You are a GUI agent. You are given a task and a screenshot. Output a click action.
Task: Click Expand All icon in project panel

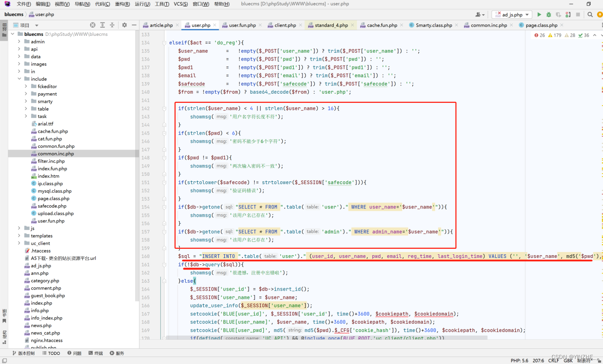(x=102, y=25)
